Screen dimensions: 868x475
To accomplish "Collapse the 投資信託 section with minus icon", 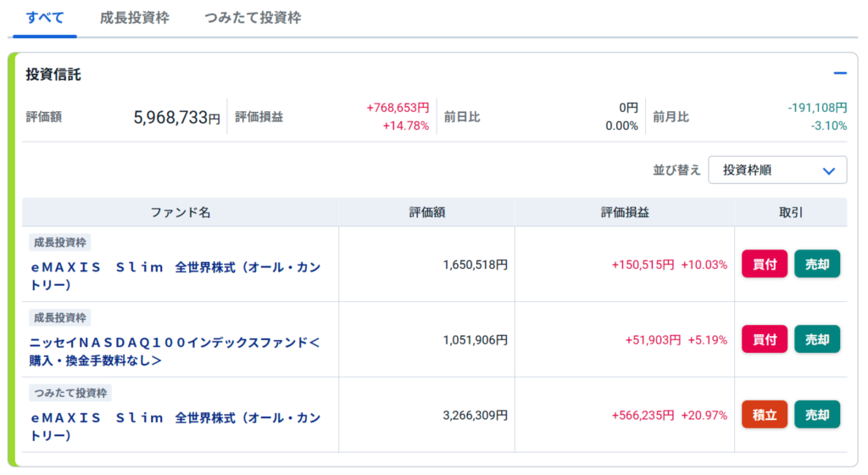I will click(x=839, y=73).
